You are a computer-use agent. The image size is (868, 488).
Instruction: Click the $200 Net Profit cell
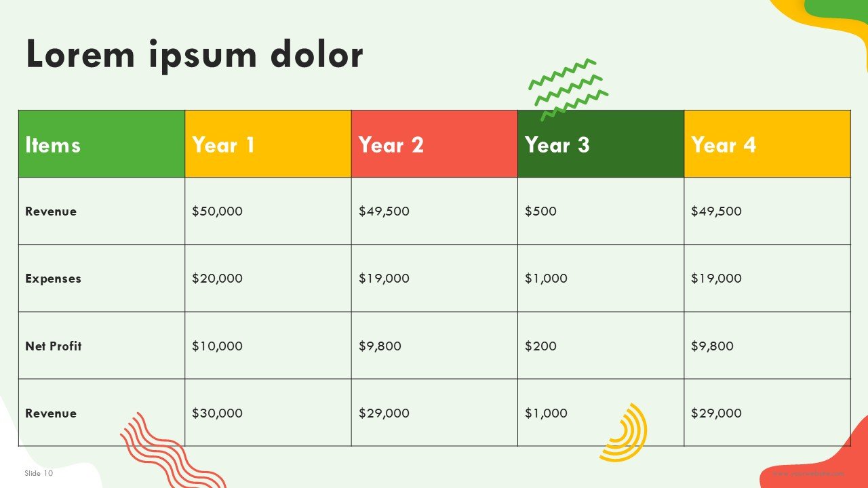tap(601, 346)
